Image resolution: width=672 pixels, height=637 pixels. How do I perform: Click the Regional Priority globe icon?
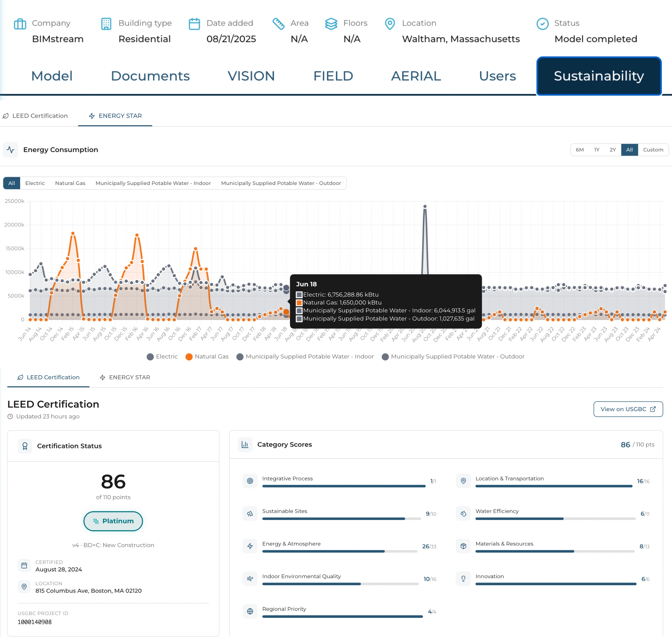(250, 611)
